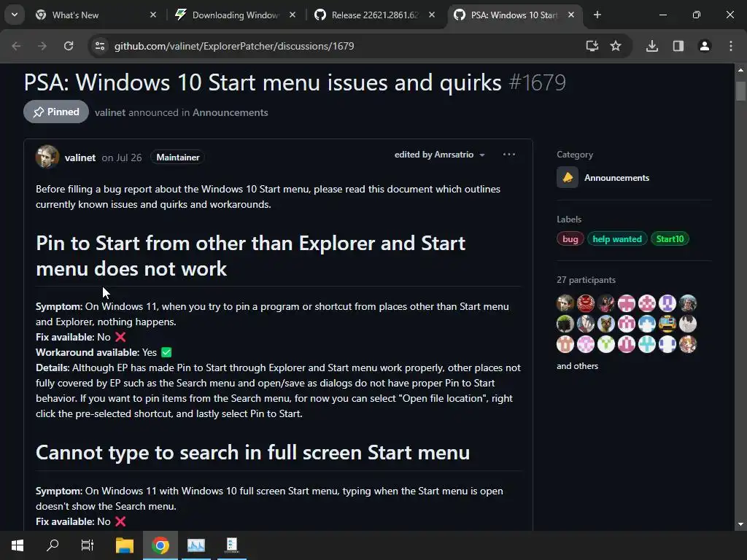Click the 27 participants text
Viewport: 747px width, 560px height.
tap(586, 280)
